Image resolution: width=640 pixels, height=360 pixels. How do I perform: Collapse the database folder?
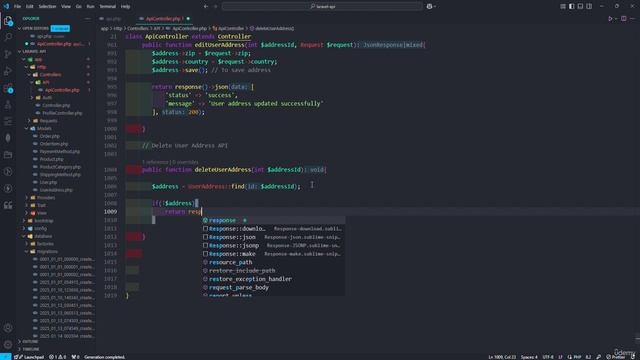click(43, 236)
